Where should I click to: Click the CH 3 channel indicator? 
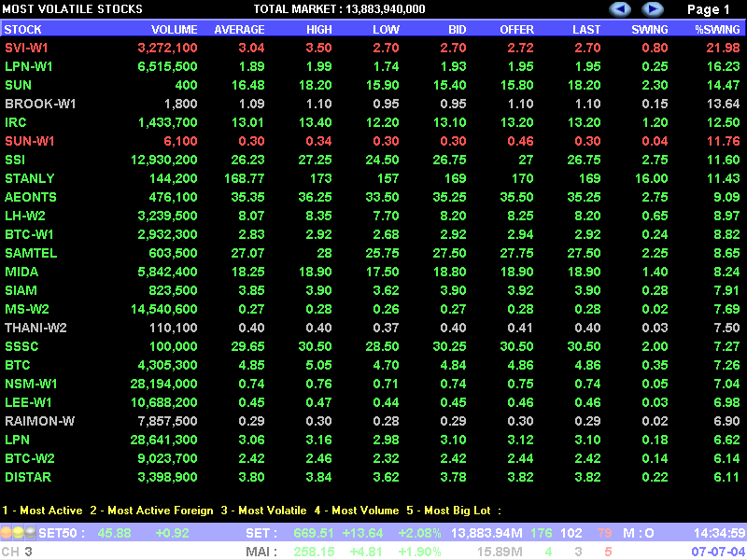17,552
